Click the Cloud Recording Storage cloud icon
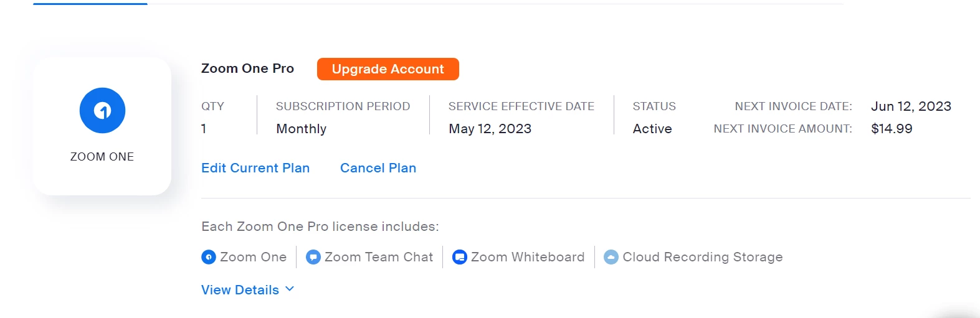The width and height of the screenshot is (980, 318). point(611,257)
